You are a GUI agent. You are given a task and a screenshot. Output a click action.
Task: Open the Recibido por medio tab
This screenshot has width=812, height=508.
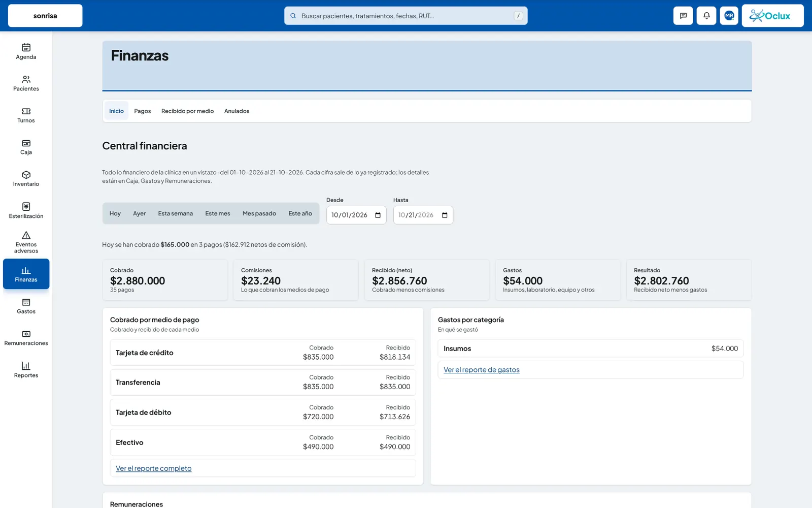(188, 111)
